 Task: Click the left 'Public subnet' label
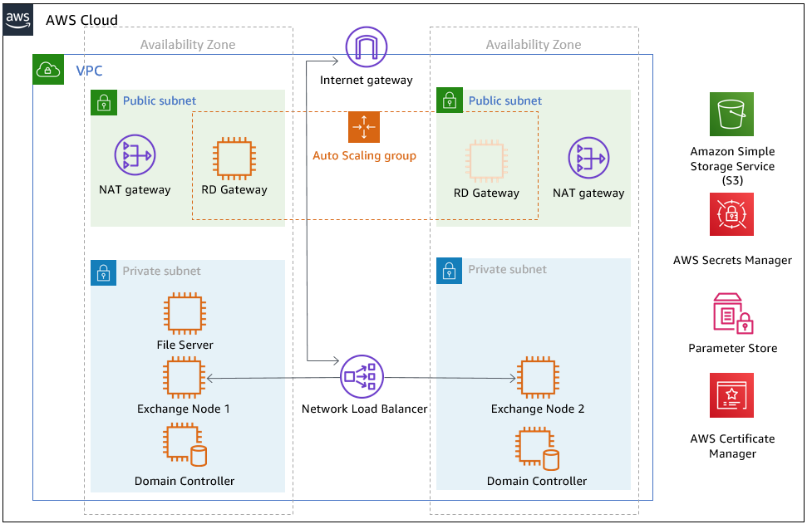click(x=160, y=101)
